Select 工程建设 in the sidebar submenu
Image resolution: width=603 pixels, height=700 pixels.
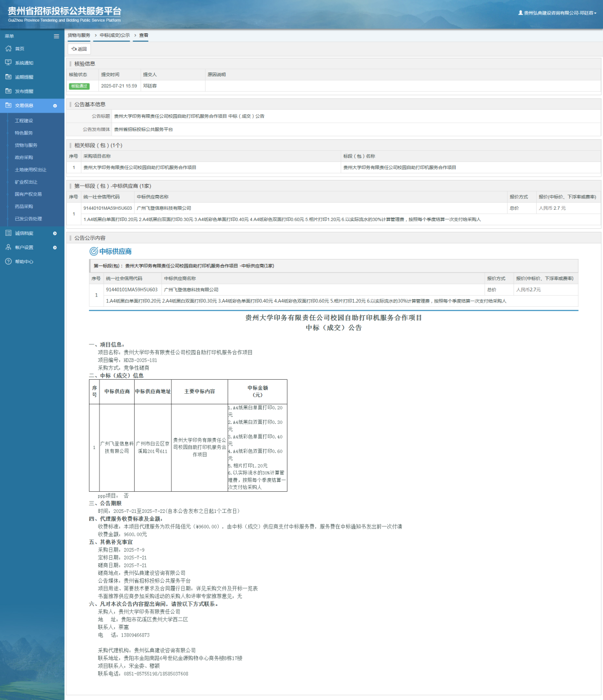[x=24, y=121]
